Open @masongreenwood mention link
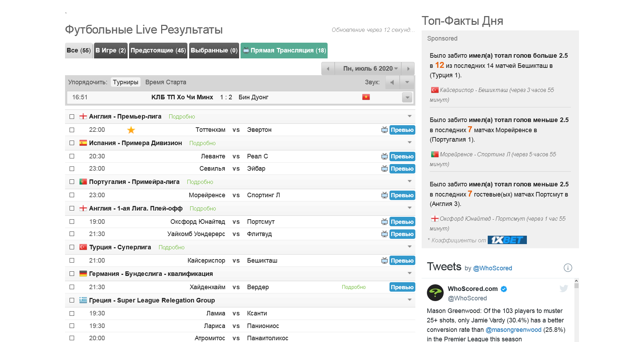 coord(513,330)
